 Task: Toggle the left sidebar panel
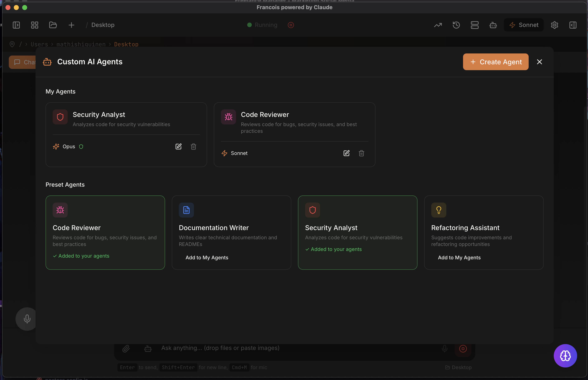coord(16,25)
